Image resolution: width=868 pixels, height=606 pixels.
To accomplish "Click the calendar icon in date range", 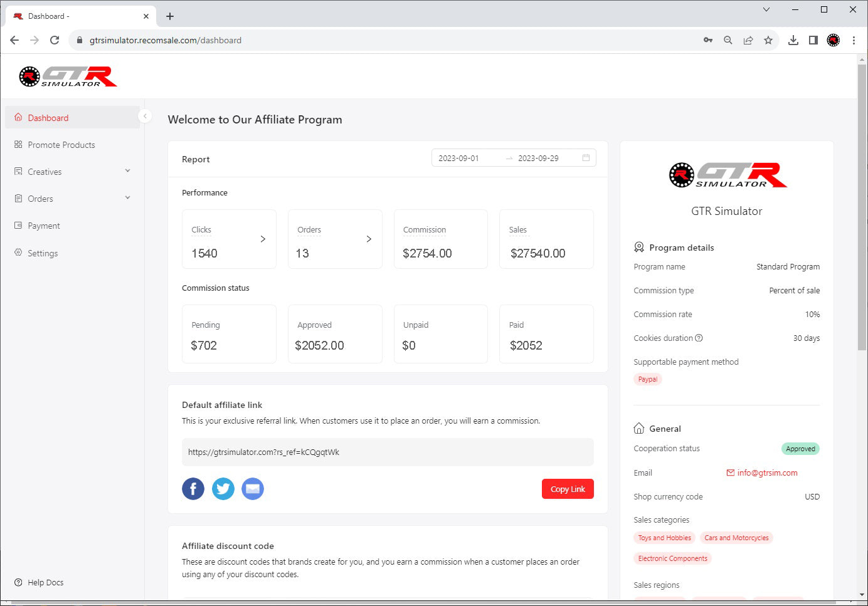I will click(x=586, y=158).
